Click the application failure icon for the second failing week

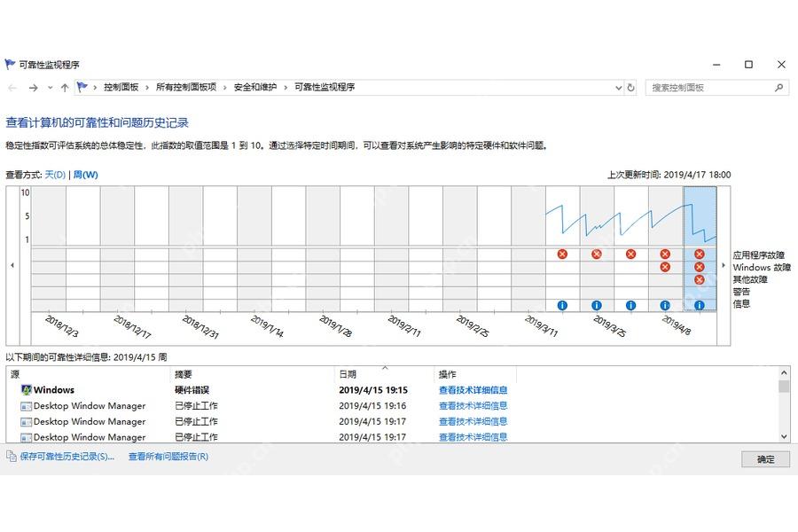click(x=597, y=254)
